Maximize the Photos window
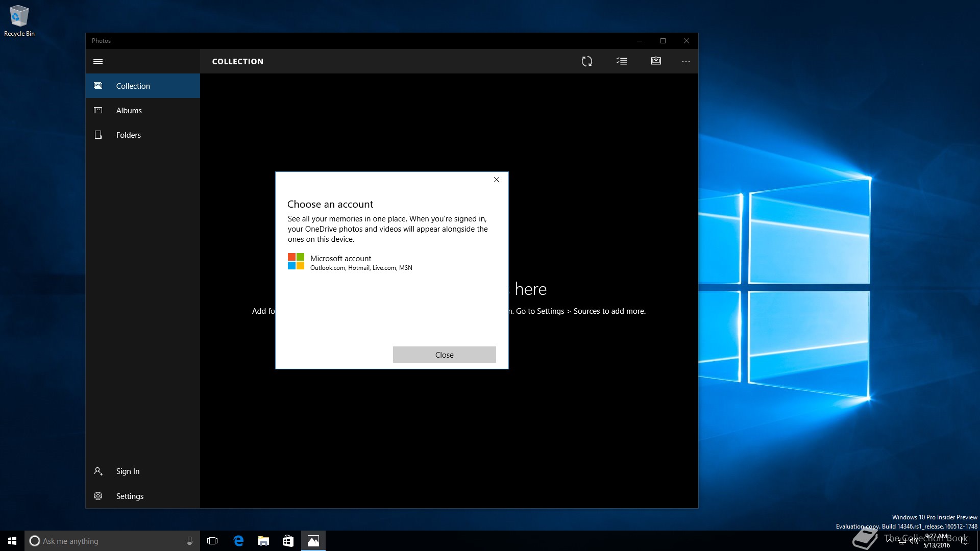Screen dimensions: 980x551 [663, 41]
